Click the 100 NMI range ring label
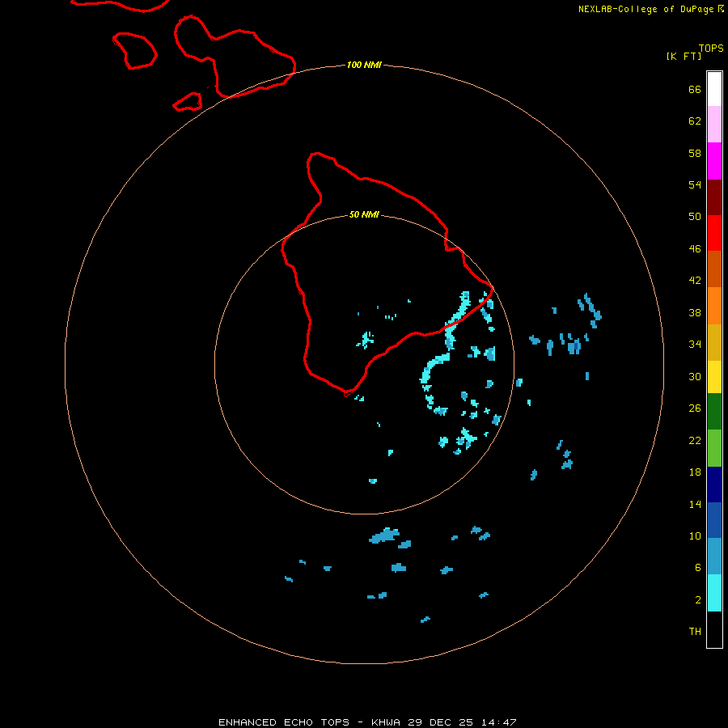This screenshot has height=728, width=728. 364,65
